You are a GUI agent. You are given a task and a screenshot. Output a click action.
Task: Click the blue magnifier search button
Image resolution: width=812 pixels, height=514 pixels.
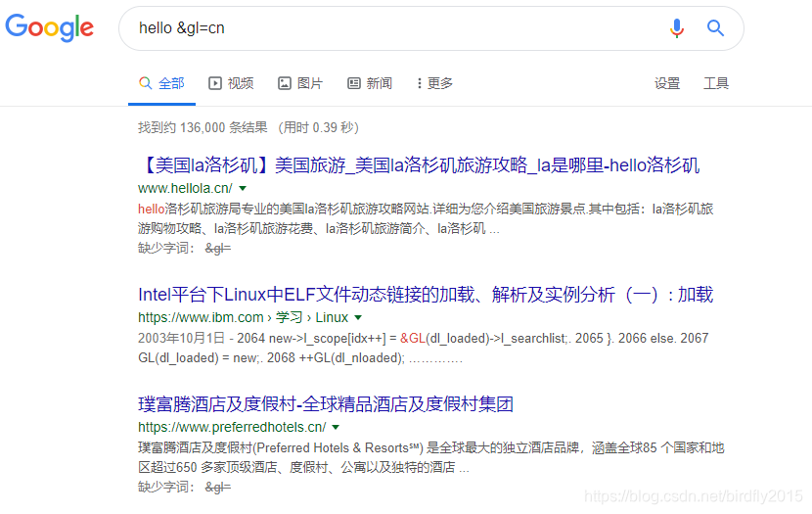[715, 28]
